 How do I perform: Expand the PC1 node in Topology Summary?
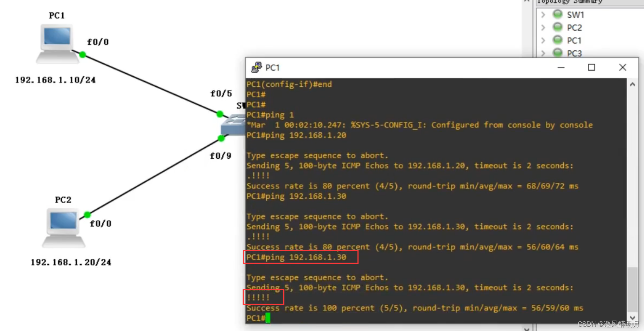click(543, 40)
